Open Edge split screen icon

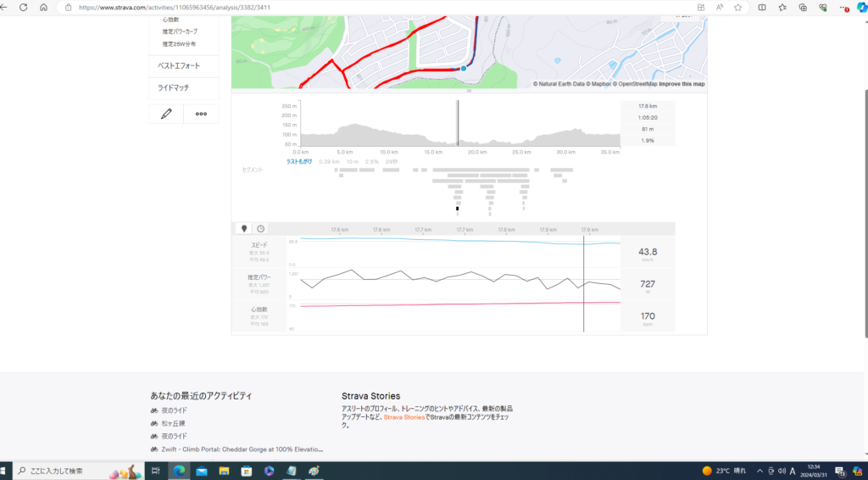click(761, 7)
